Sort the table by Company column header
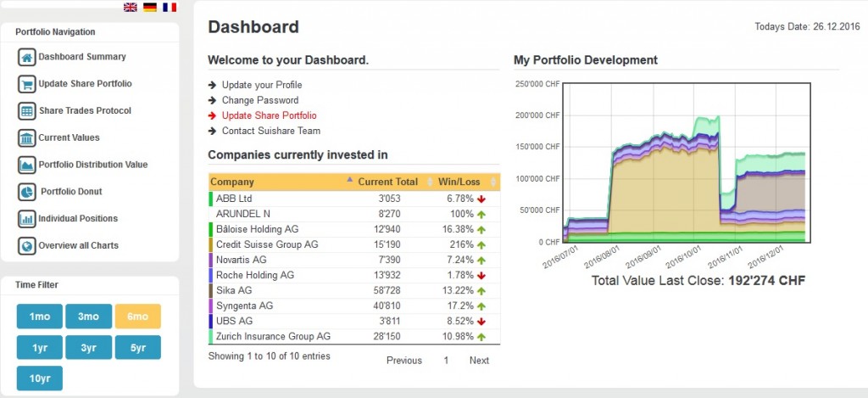868x398 pixels. (232, 182)
